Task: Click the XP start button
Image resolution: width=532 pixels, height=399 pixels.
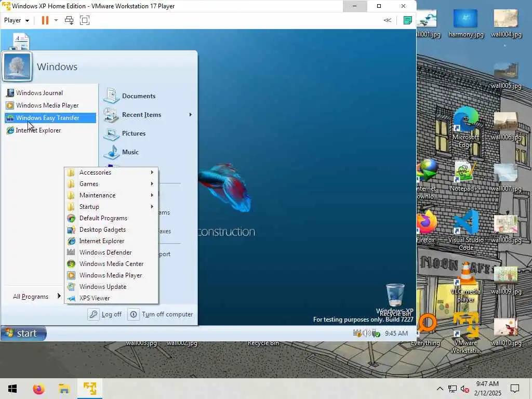Action: (x=23, y=333)
